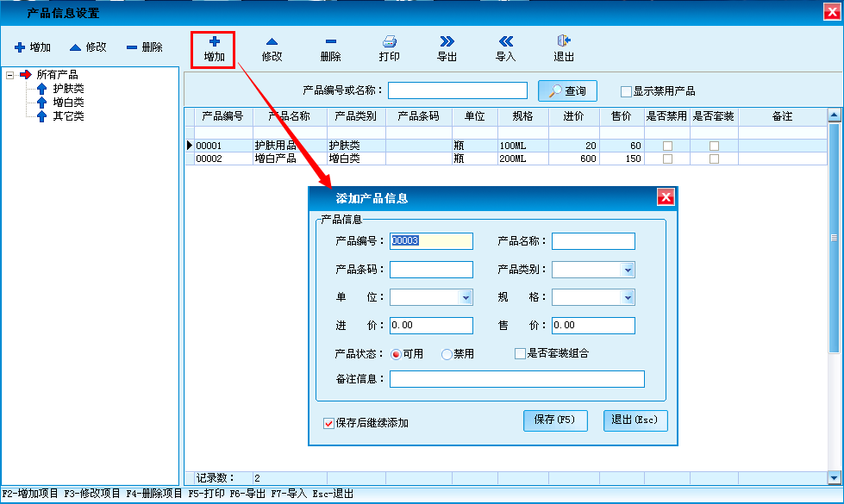The height and width of the screenshot is (504, 844).
Task: Click the 增加 plus icon in left panel
Action: point(20,47)
